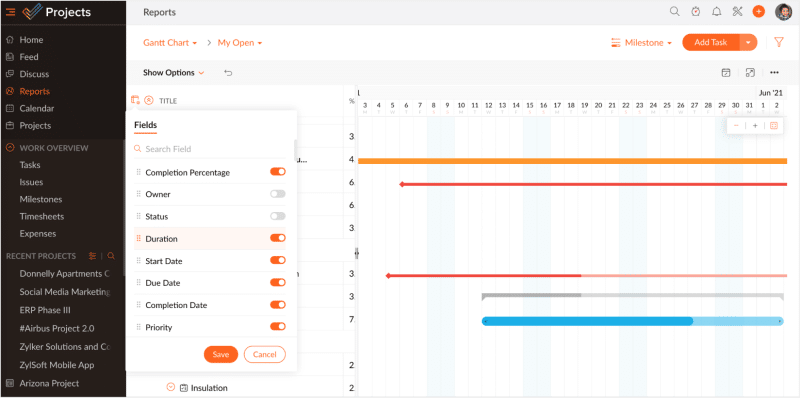Click the zoom-in plus on the Gantt zoom control

click(x=755, y=126)
